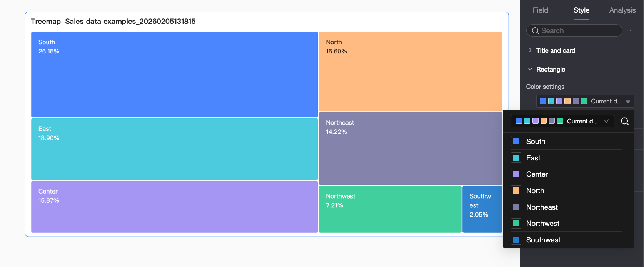Select the South label in color list
The height and width of the screenshot is (267, 644).
click(536, 141)
